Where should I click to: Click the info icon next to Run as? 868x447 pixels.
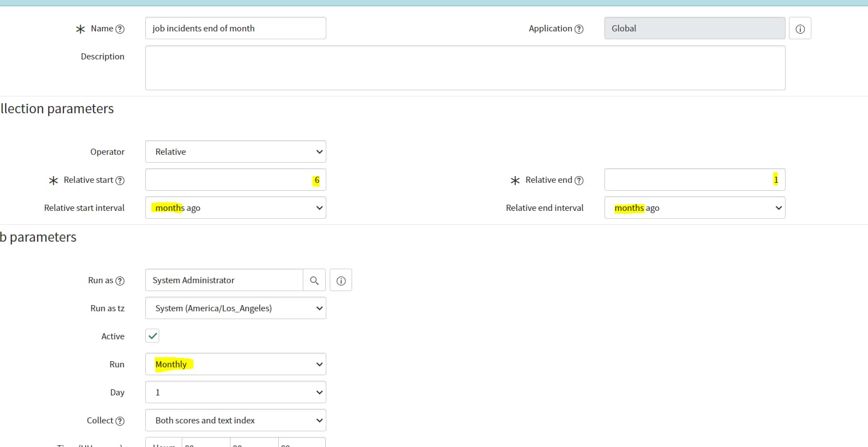341,280
